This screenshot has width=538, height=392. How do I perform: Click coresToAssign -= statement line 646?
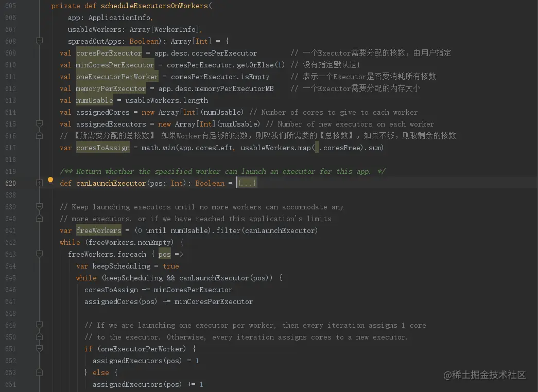pyautogui.click(x=159, y=290)
